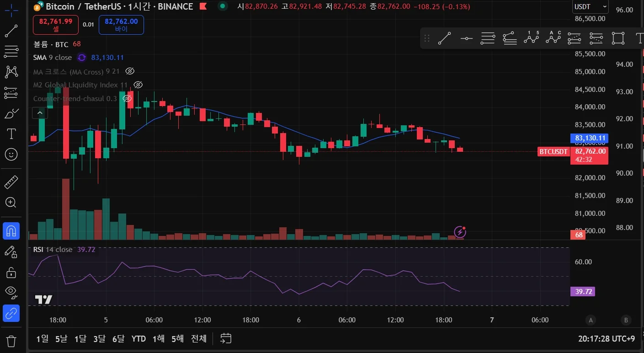Collapse the indicator legend with chevron
The image size is (644, 353).
click(40, 113)
